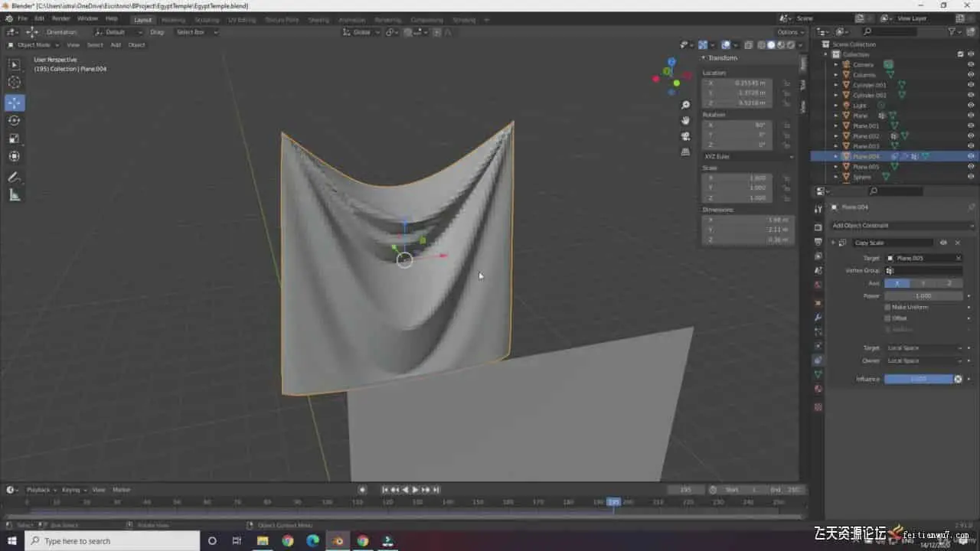Click the Play animation button
The width and height of the screenshot is (980, 551).
(x=415, y=490)
